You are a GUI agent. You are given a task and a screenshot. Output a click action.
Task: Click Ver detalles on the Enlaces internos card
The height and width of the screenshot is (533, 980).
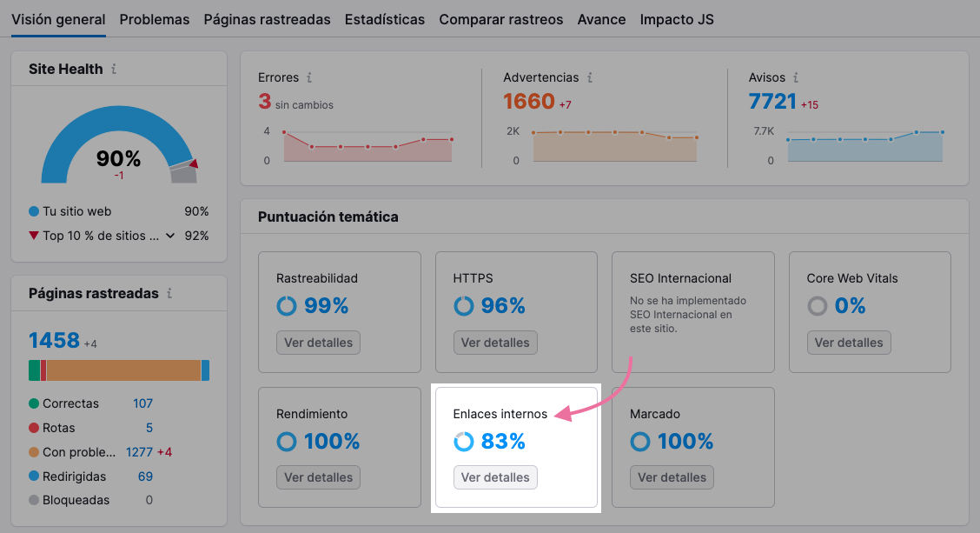tap(495, 476)
